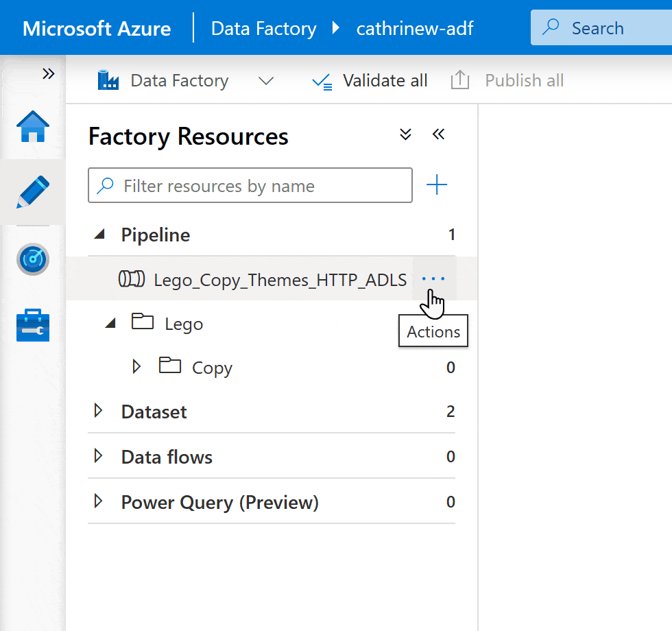Expand the Copy folder
672x631 pixels.
coord(136,367)
